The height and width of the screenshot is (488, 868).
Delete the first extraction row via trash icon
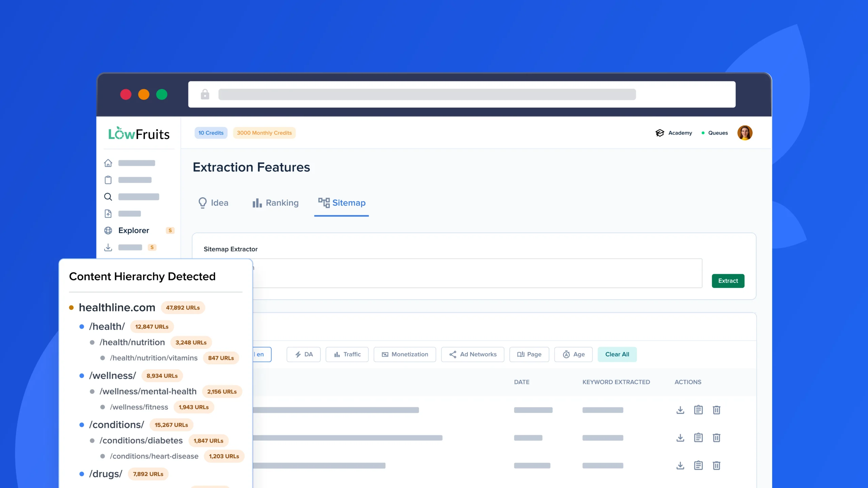tap(717, 409)
